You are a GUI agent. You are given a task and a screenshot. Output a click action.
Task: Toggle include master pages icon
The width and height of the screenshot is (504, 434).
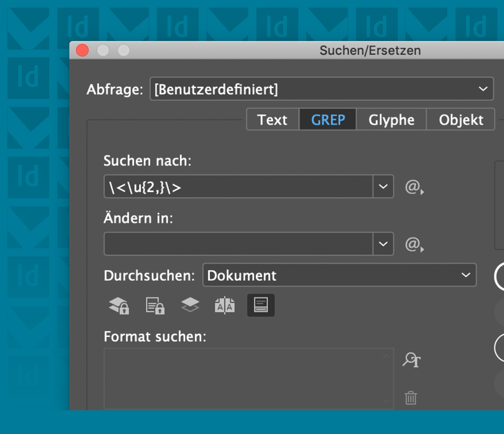click(225, 306)
